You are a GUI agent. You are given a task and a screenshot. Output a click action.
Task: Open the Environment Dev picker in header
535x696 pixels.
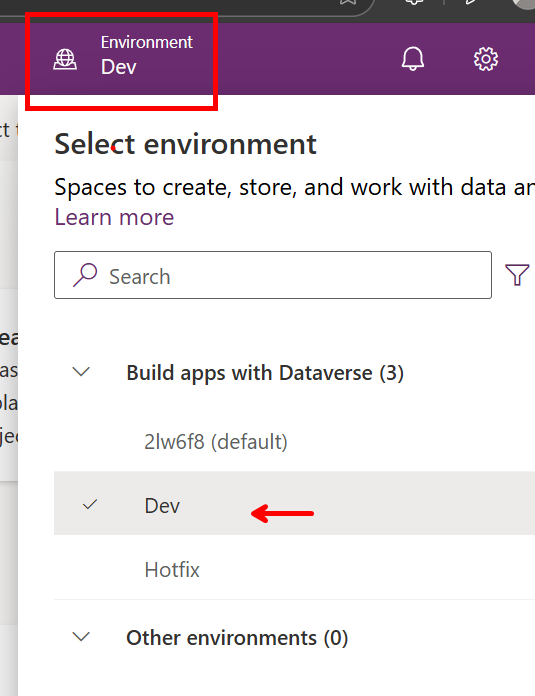(x=123, y=59)
